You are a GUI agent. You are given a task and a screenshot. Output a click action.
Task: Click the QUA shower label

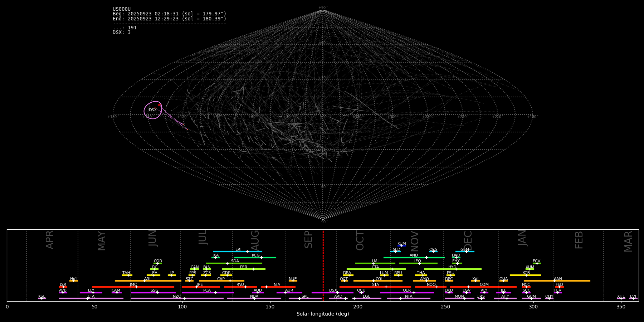coord(503,279)
